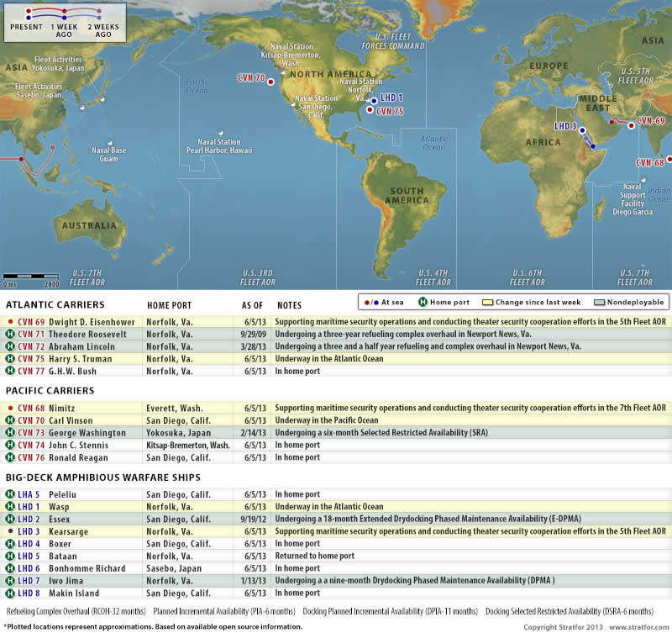
Task: Click the home port icon beside CVN 77
Action: (10, 371)
